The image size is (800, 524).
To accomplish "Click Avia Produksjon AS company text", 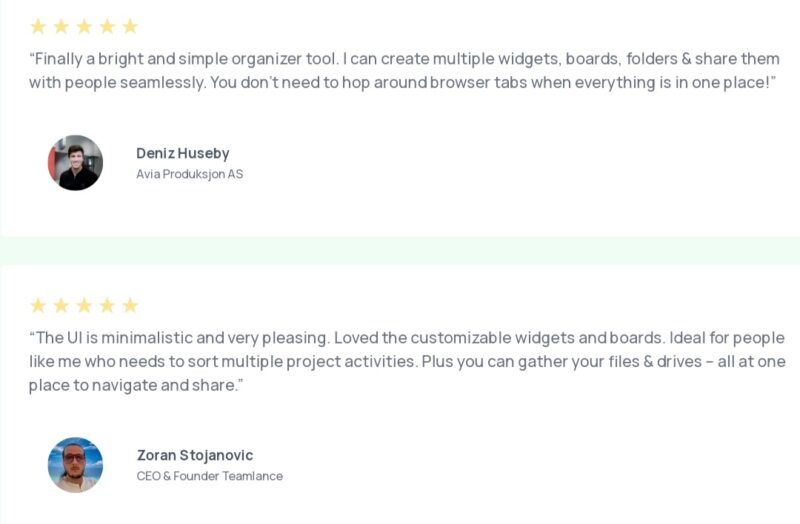I will [x=189, y=174].
